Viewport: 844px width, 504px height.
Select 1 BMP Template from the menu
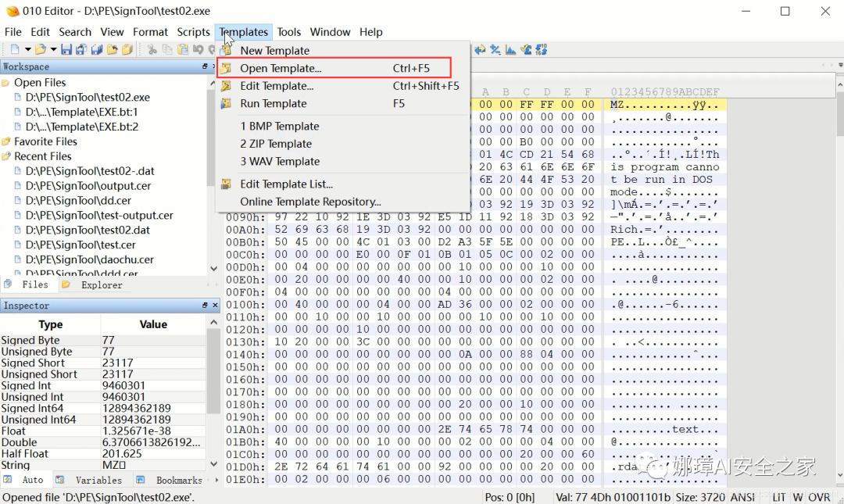tap(343, 126)
